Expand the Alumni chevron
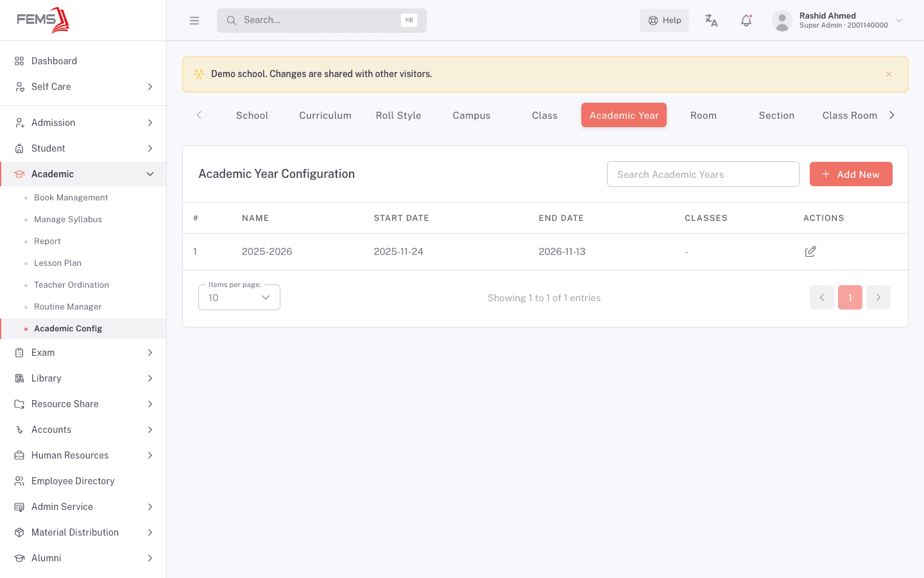This screenshot has width=924, height=578. [150, 558]
